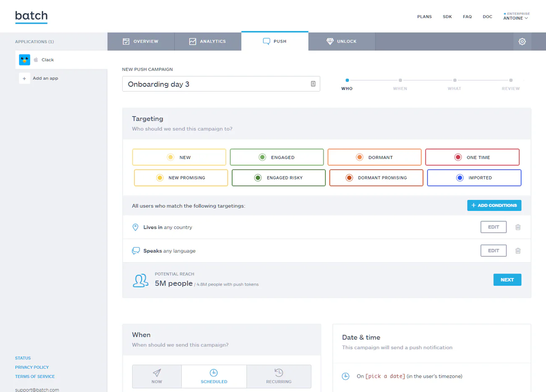Open the DOC link
This screenshot has width=546, height=392.
coord(488,17)
